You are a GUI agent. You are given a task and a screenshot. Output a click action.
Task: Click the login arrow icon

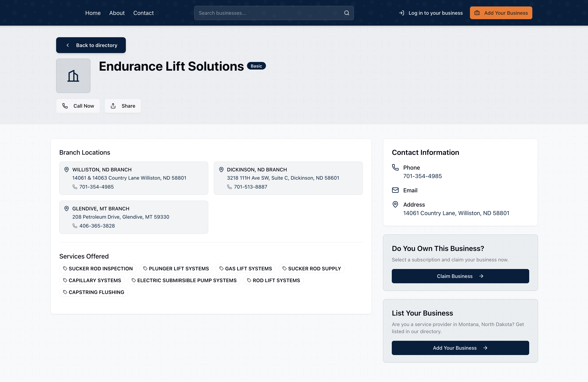click(402, 13)
